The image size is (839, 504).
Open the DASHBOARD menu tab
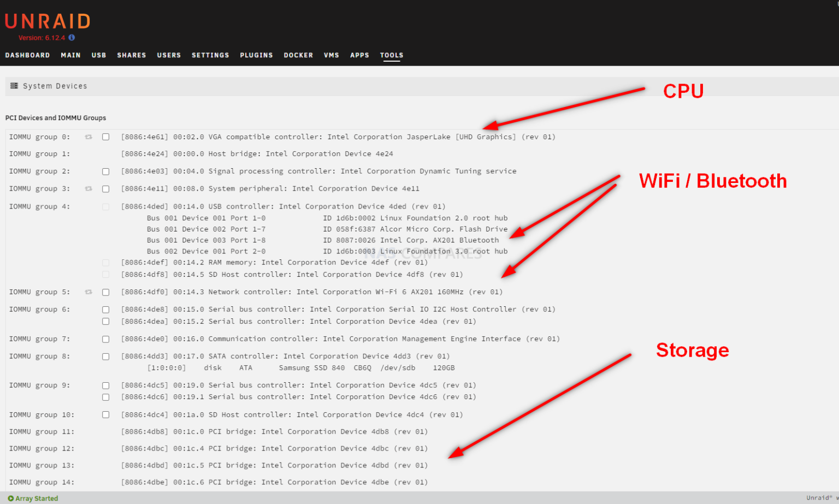27,55
